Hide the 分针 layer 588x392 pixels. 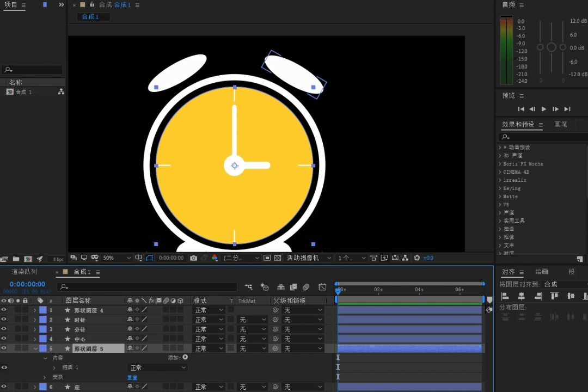(x=4, y=329)
